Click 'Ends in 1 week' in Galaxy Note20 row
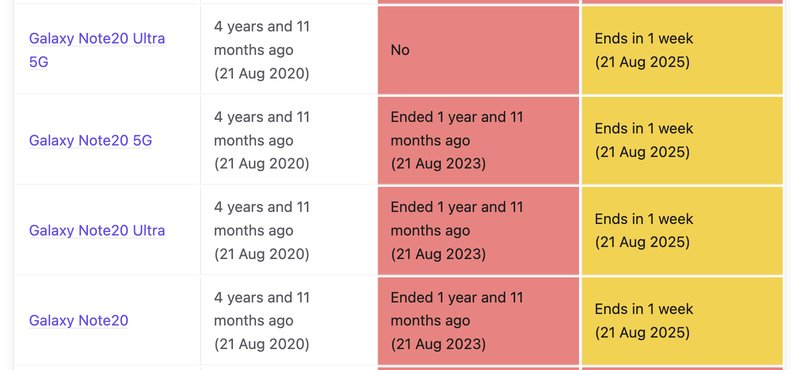 (x=644, y=309)
